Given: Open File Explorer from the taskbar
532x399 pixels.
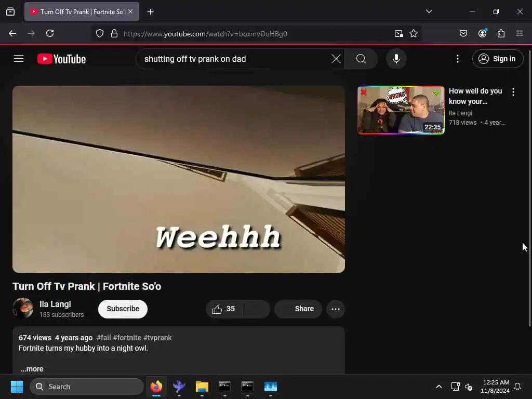Looking at the screenshot, I should [x=202, y=387].
